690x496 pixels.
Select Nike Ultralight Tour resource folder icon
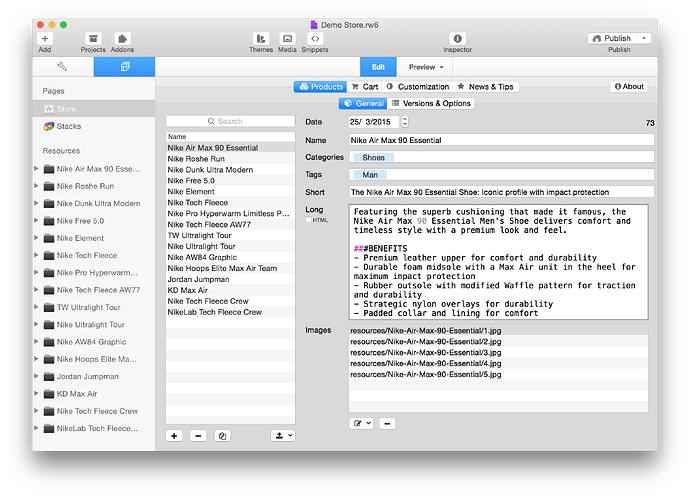click(x=49, y=325)
